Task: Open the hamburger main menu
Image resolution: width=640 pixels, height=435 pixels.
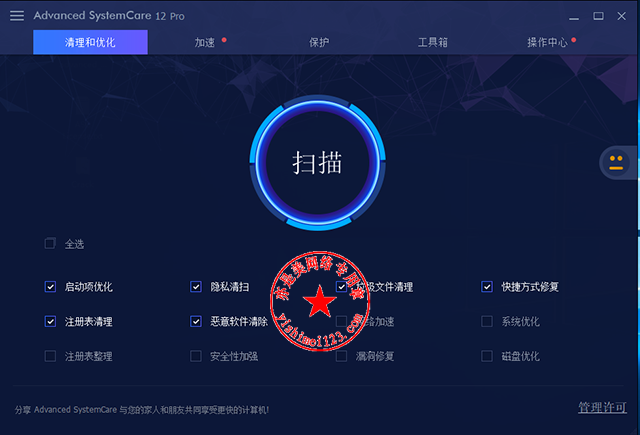Action: point(17,16)
